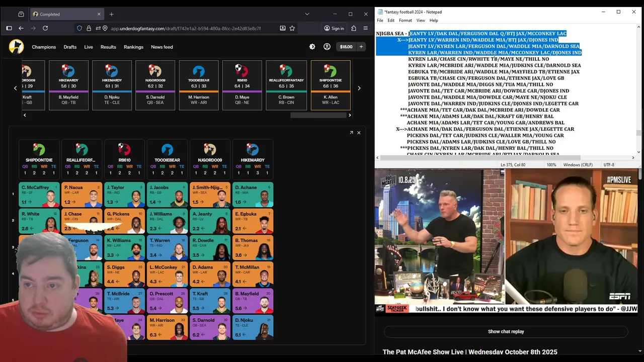Click the Pat McAfee video player
Viewport: 644px width, 362px height.
pyautogui.click(x=506, y=241)
